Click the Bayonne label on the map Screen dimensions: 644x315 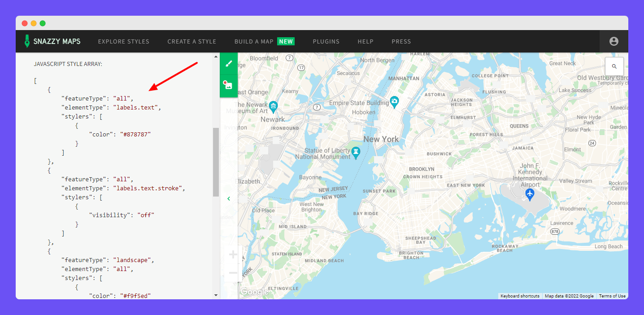coord(310,177)
